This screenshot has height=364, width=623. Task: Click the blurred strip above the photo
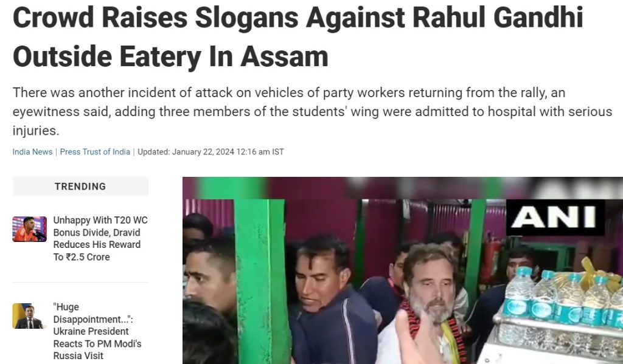click(x=403, y=188)
